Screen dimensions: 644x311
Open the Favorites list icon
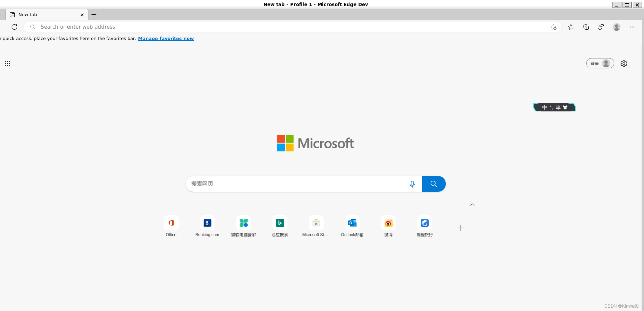(x=571, y=27)
